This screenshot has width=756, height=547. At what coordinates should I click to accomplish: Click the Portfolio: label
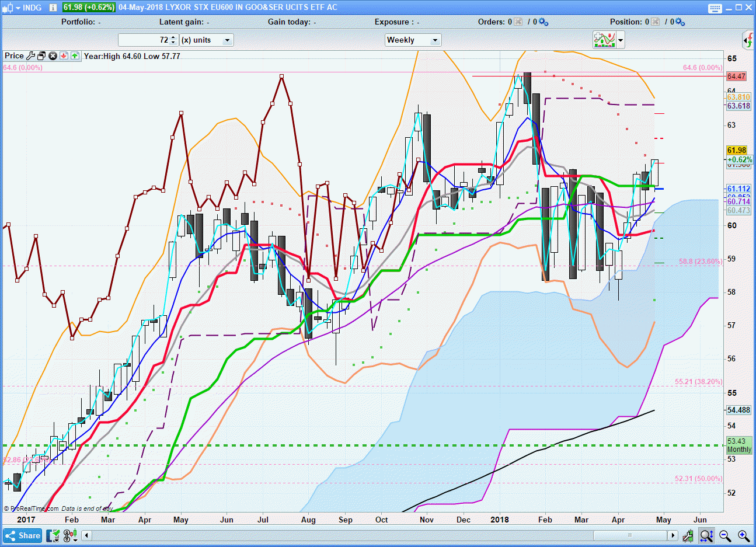click(x=78, y=22)
